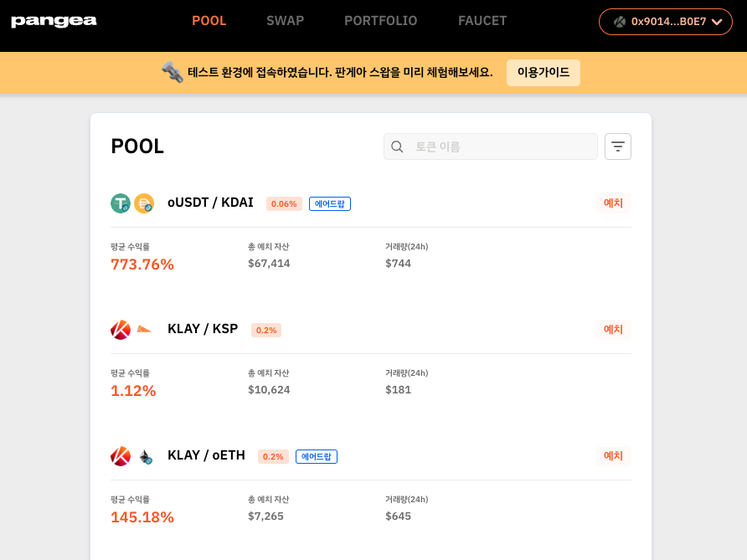The width and height of the screenshot is (747, 560).
Task: Click the 773.76% average yield
Action: pos(142,265)
